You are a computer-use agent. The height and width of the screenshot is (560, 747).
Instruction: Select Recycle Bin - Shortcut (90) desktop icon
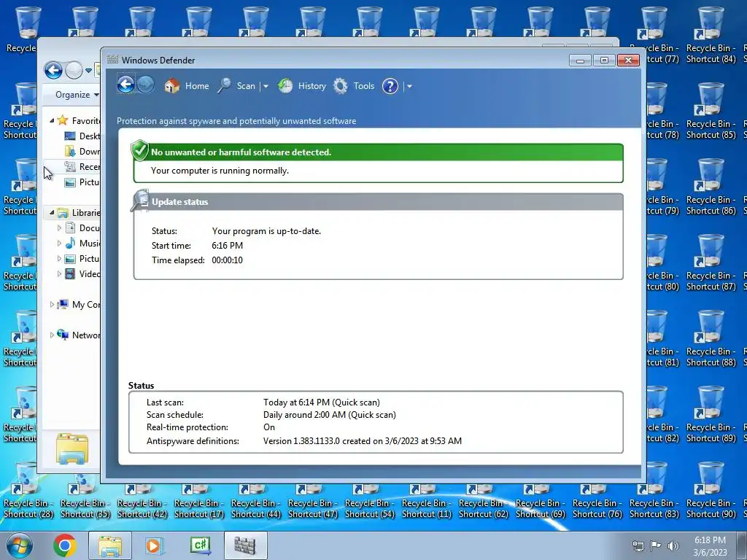[711, 491]
